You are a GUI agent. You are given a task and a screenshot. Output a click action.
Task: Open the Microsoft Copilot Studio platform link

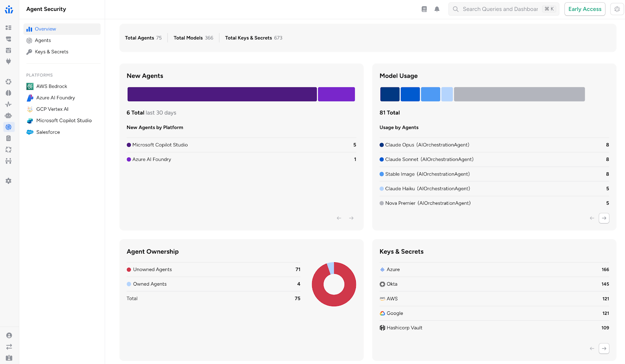(x=64, y=121)
